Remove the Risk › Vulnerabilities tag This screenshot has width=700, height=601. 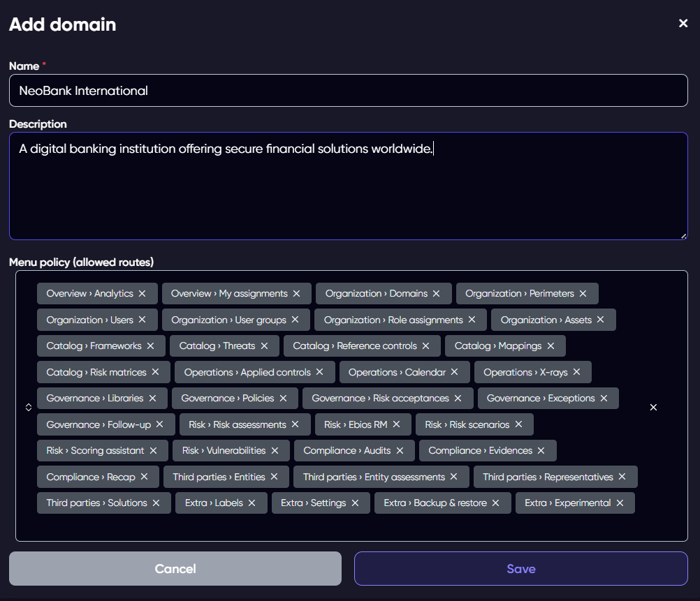pyautogui.click(x=275, y=451)
